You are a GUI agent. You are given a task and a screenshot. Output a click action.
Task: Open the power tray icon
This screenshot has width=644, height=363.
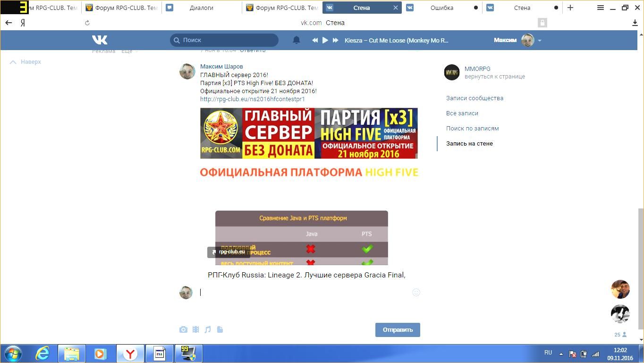[584, 354]
